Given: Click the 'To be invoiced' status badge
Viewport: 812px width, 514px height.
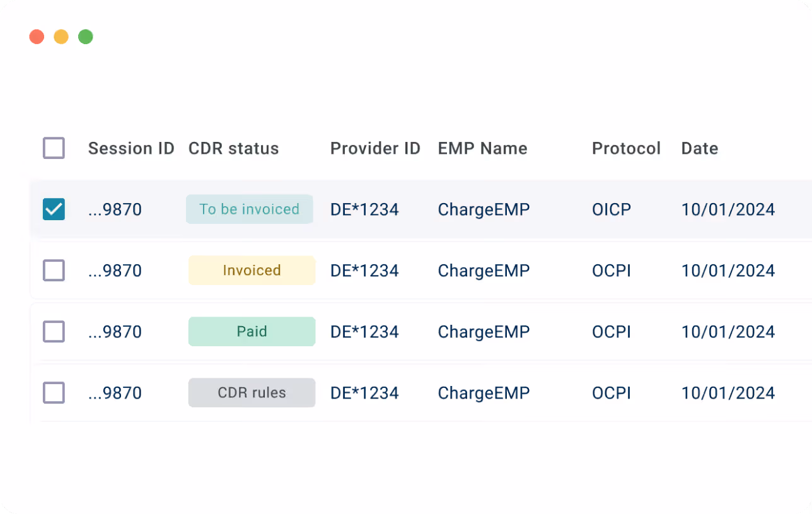Looking at the screenshot, I should tap(249, 209).
